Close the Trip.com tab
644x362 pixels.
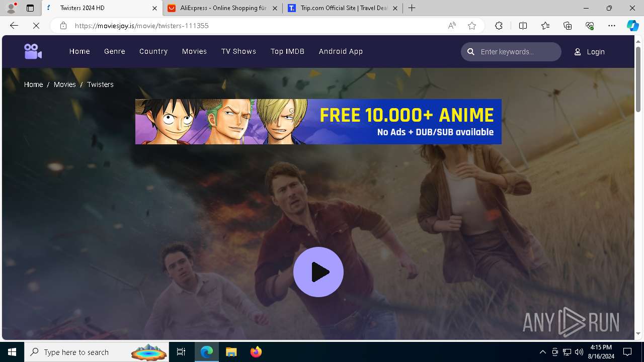395,8
